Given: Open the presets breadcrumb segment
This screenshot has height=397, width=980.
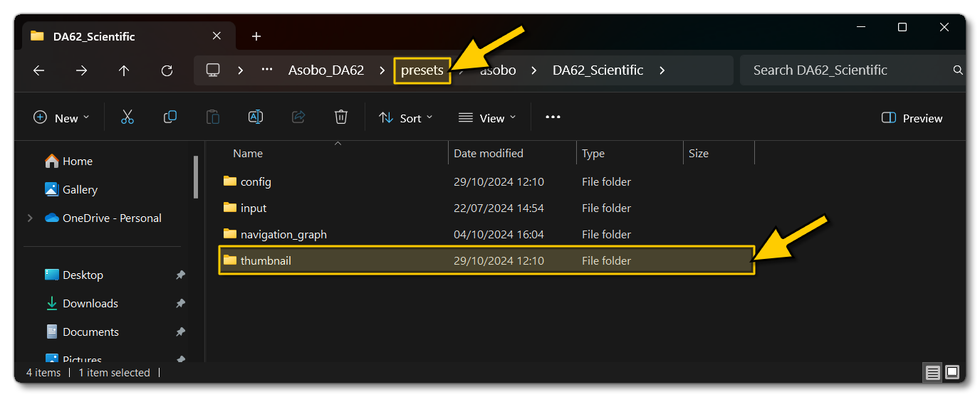Looking at the screenshot, I should 422,70.
